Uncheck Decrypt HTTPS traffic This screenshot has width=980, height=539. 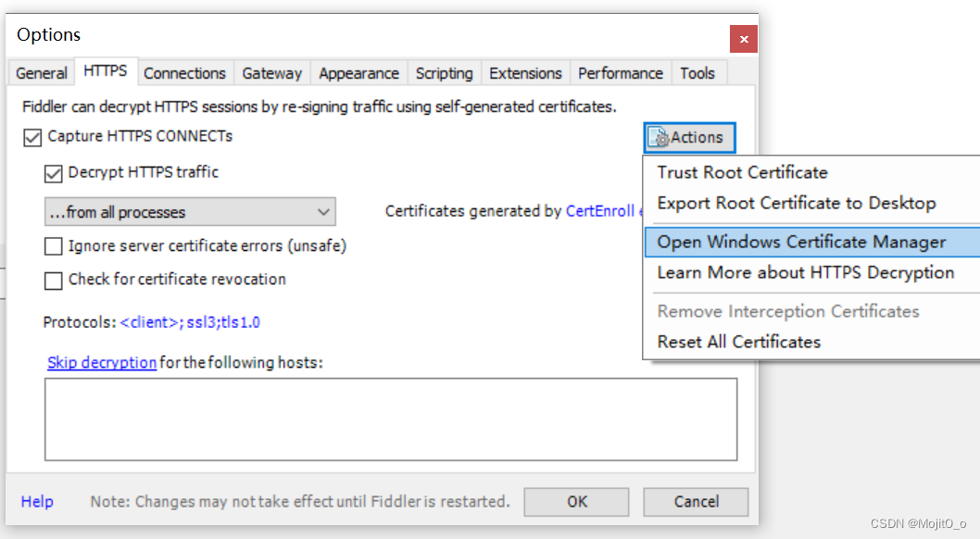54,173
